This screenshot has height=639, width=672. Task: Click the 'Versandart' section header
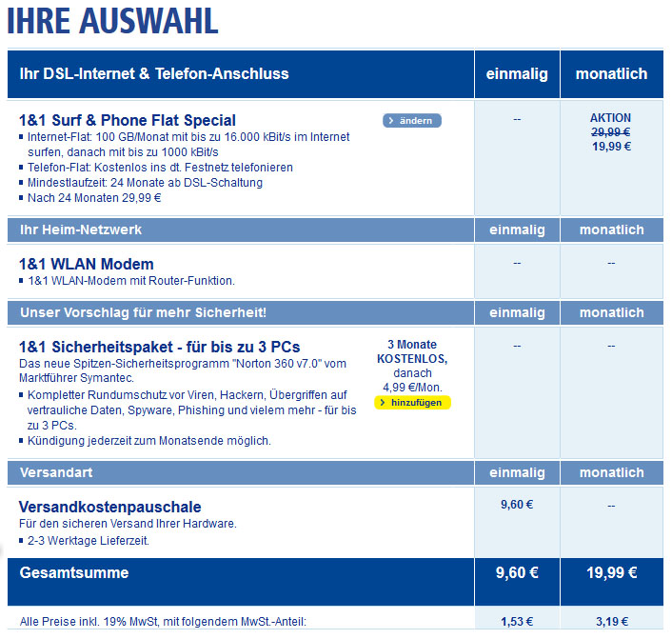click(56, 472)
